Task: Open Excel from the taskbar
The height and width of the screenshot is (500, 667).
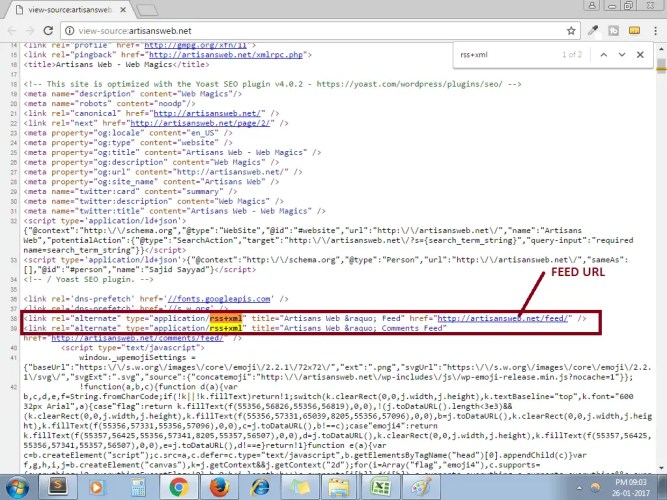Action: pyautogui.click(x=380, y=487)
